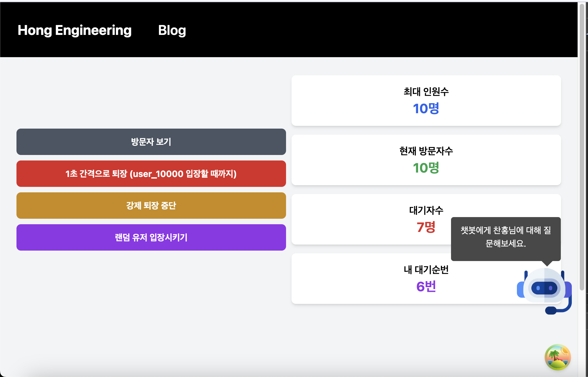Screen dimensions: 588x377
Task: Click the 강제 퇴장 중단 button
Action: (151, 206)
